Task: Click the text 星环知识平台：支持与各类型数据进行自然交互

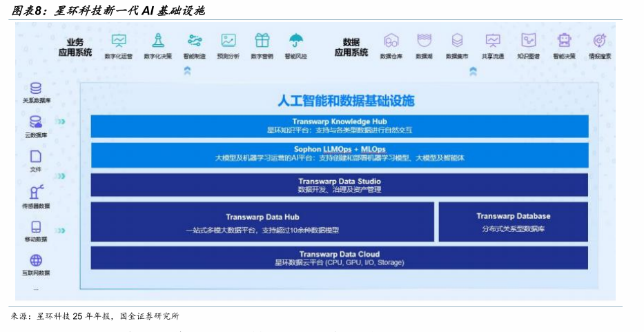Action: coord(340,130)
